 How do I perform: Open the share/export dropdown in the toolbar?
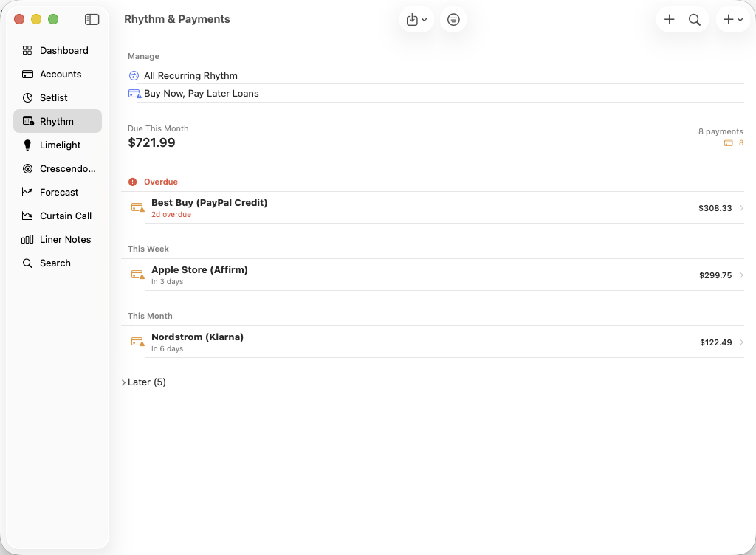click(x=416, y=19)
